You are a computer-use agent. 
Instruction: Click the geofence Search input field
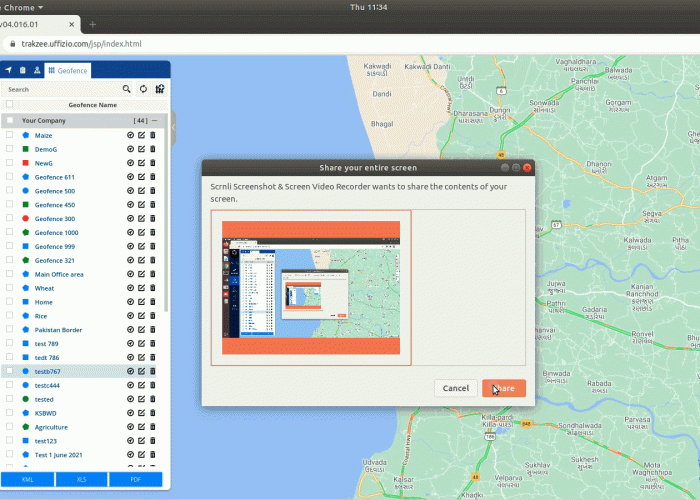click(x=60, y=89)
